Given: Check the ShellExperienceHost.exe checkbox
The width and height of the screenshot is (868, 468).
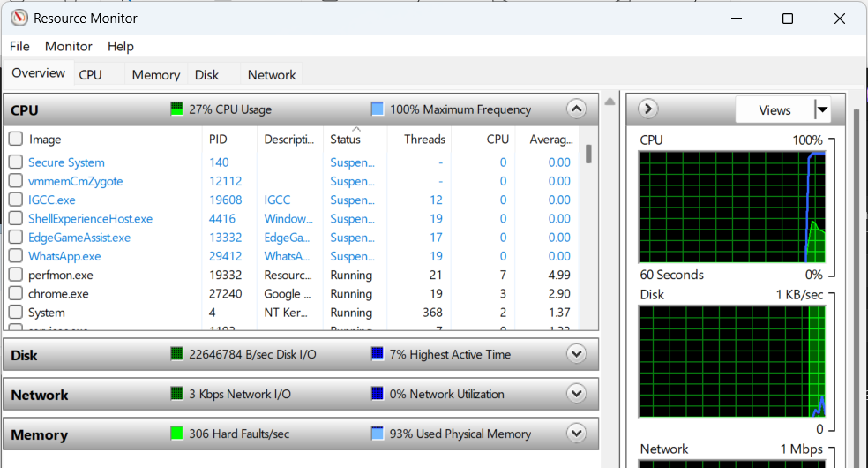Looking at the screenshot, I should coord(16,218).
